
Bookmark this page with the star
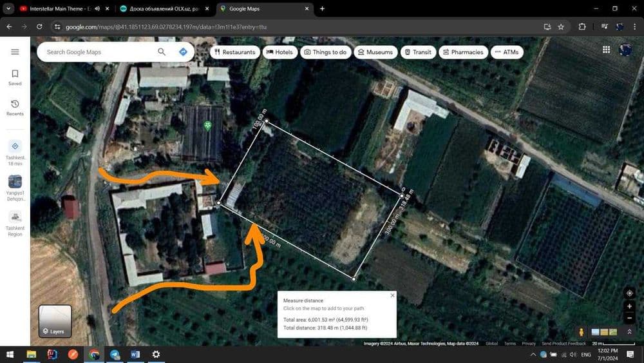point(561,26)
